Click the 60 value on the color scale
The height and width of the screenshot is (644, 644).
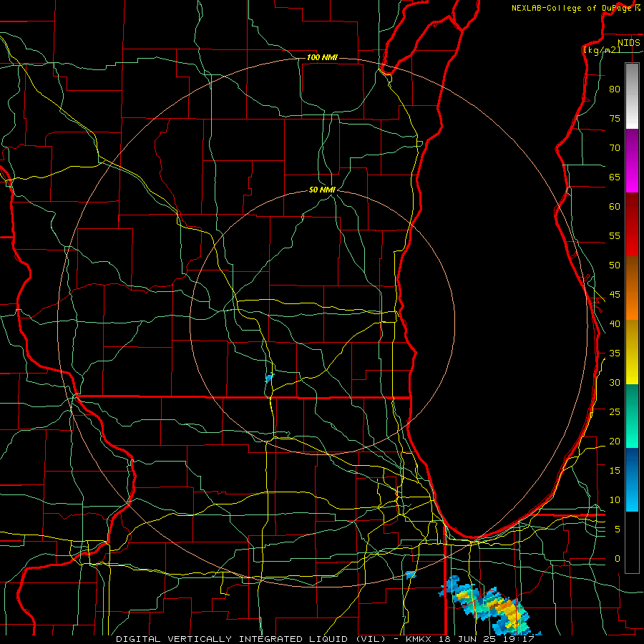615,207
